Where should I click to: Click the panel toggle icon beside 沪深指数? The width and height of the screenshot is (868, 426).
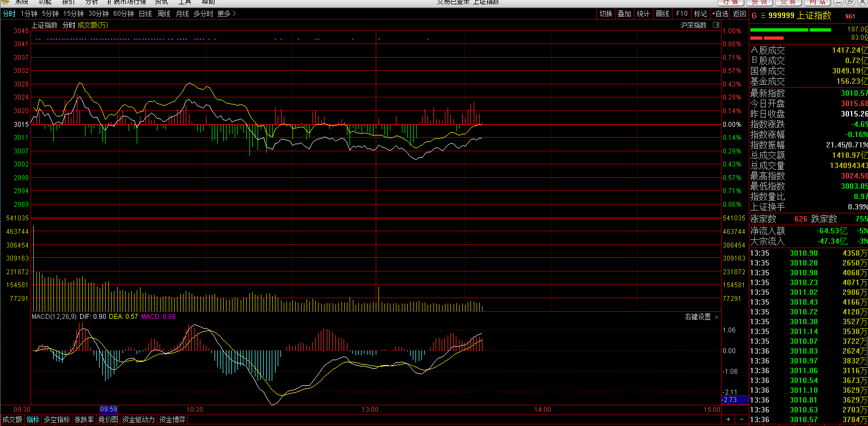point(716,25)
